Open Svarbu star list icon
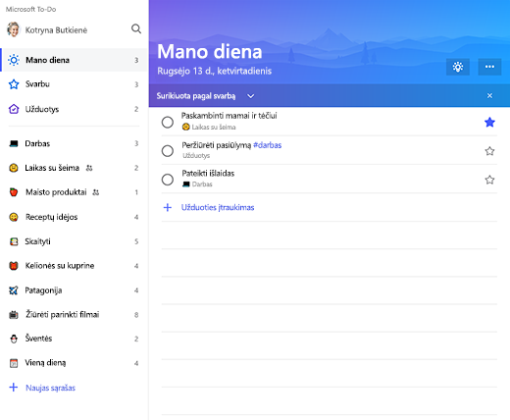Screen dimensions: 510x420 (x=14, y=84)
